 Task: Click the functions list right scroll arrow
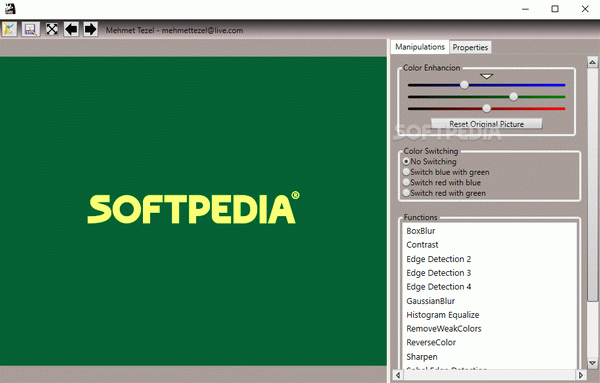tap(581, 375)
